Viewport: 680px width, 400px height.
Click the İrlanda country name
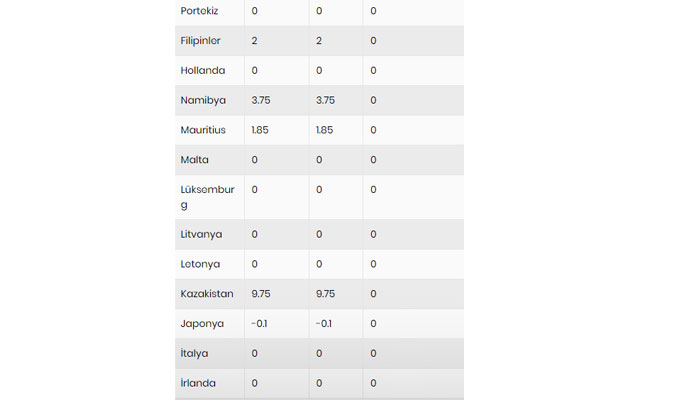[x=199, y=383]
